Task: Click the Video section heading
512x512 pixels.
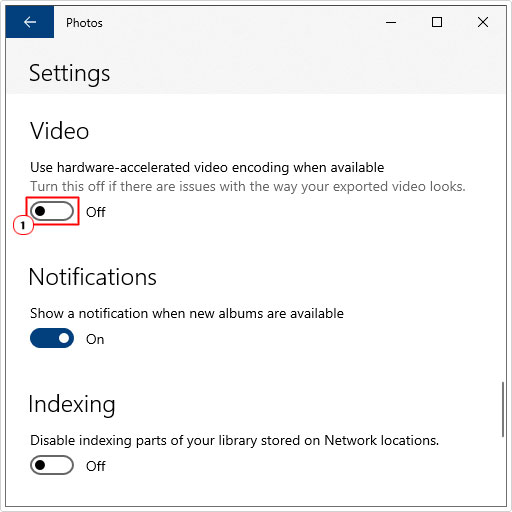Action: 59,131
